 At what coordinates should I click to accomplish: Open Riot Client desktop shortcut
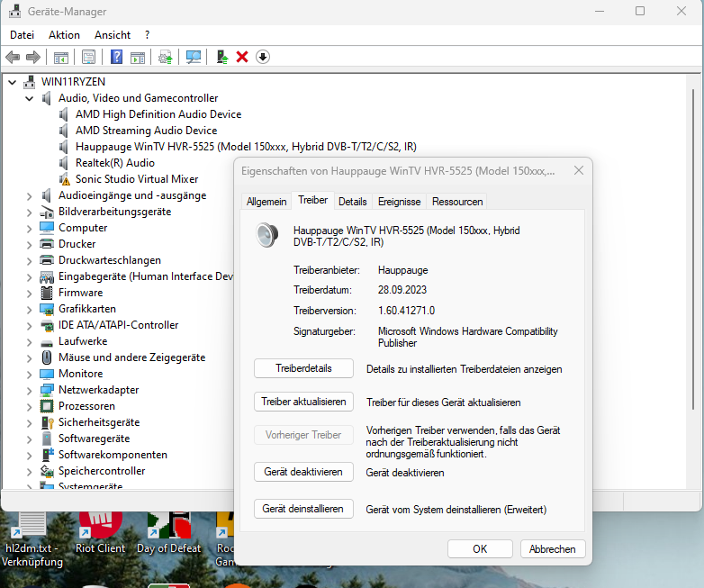coord(100,532)
